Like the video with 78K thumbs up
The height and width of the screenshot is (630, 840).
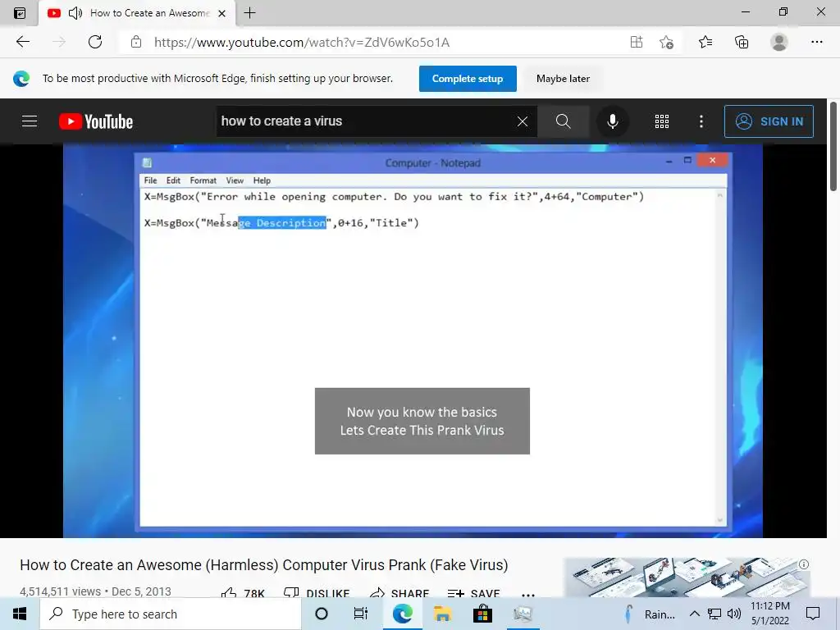point(243,593)
